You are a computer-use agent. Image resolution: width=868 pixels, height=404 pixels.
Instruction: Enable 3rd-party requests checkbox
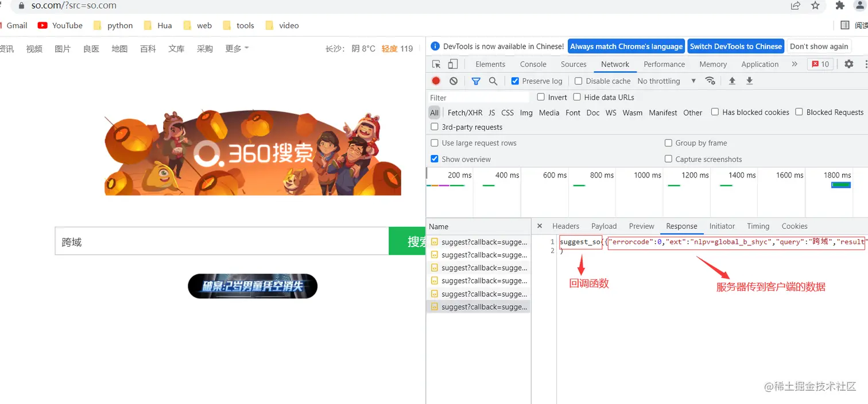[435, 127]
